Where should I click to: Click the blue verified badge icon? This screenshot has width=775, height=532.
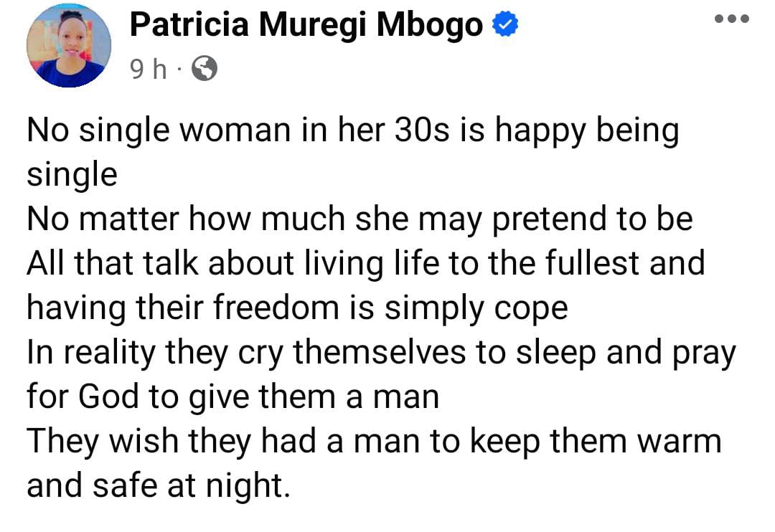(505, 24)
